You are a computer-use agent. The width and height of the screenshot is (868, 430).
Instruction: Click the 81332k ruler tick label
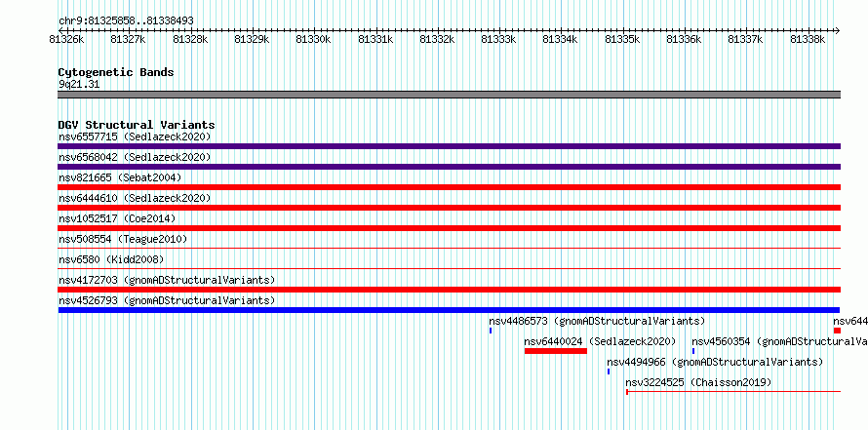437,39
